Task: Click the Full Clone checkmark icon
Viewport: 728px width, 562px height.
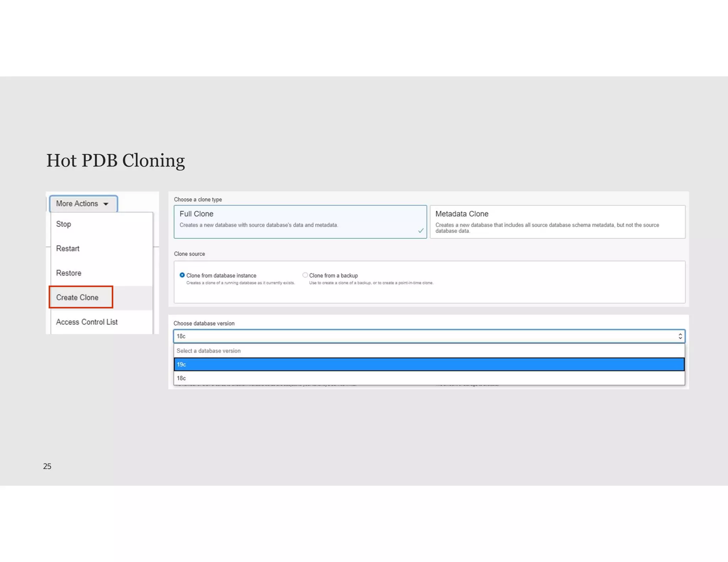Action: point(421,231)
